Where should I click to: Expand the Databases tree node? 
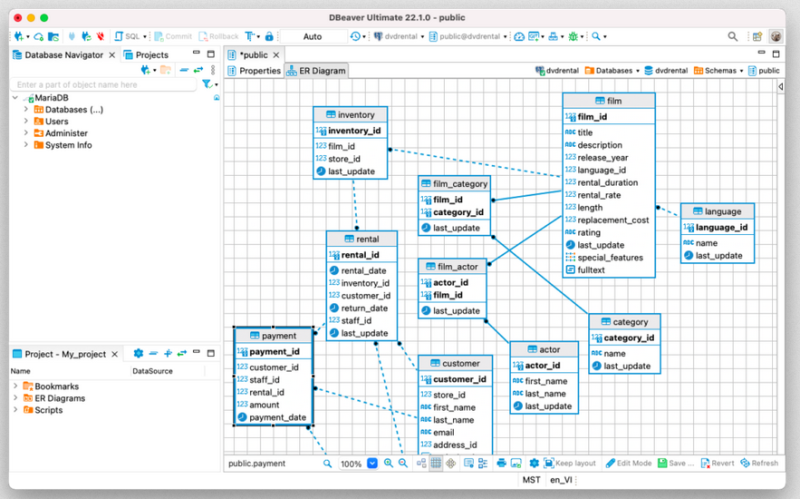click(x=26, y=110)
